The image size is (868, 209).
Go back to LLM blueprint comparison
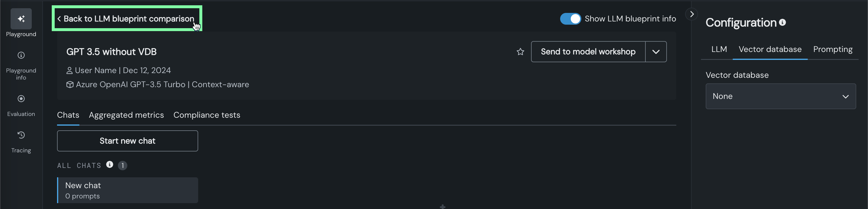(x=127, y=19)
